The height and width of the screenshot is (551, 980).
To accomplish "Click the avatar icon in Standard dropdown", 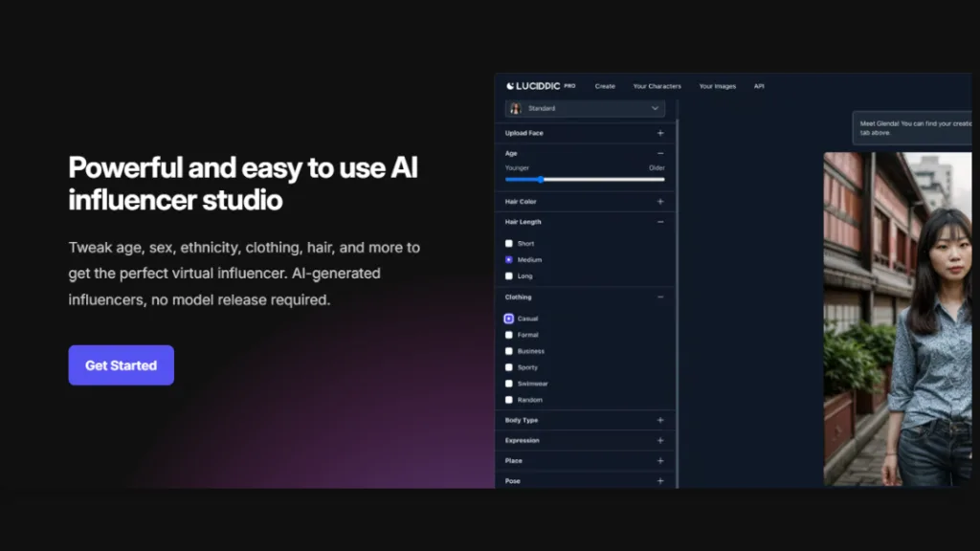I will [516, 109].
